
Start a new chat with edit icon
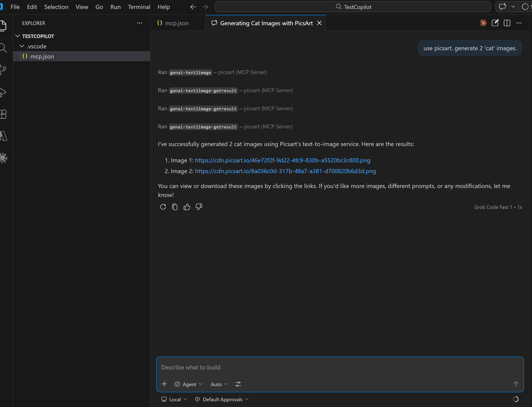point(495,23)
